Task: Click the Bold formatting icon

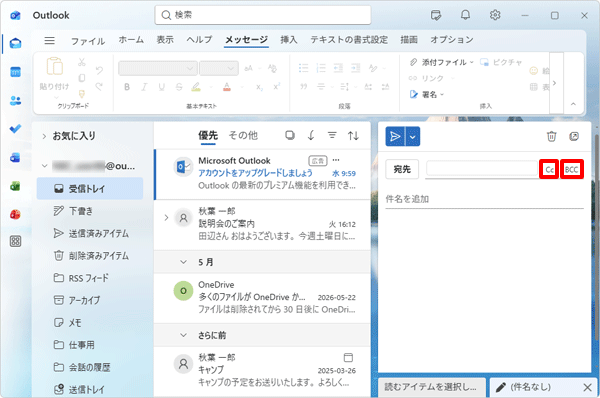Action: point(127,87)
